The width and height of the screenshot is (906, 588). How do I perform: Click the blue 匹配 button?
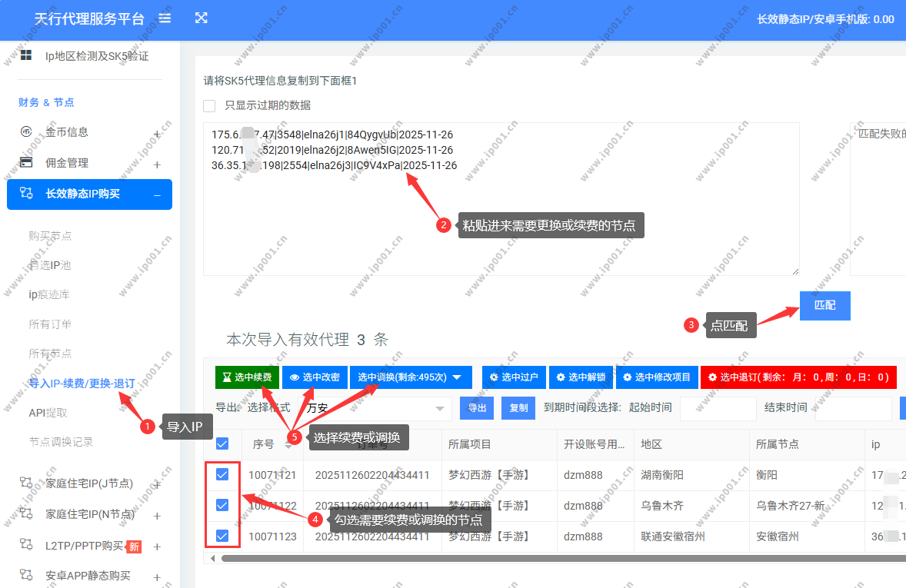click(x=824, y=305)
